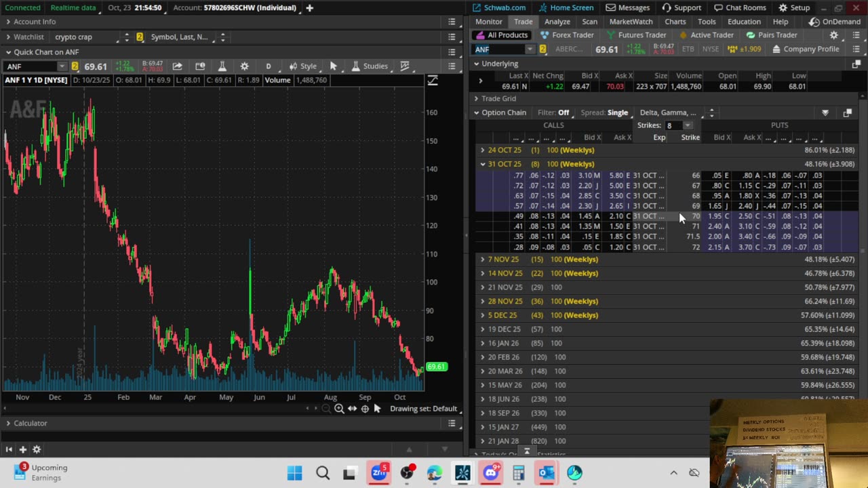Screen dimensions: 868x488
Task: Expand the Account Info gadget
Action: (x=8, y=22)
